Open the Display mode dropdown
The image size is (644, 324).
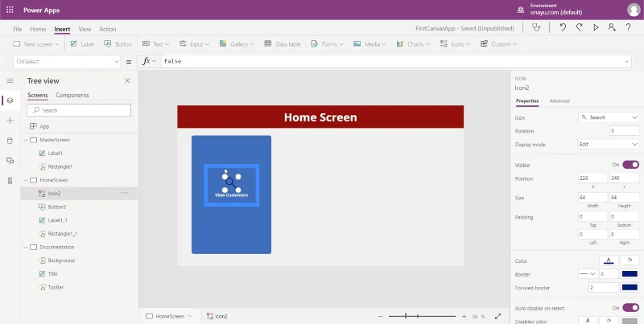(x=609, y=145)
